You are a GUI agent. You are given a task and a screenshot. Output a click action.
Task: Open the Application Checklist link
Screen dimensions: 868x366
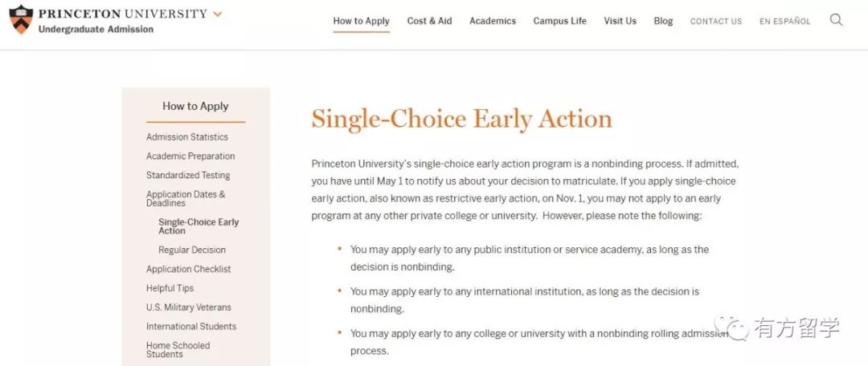point(189,269)
